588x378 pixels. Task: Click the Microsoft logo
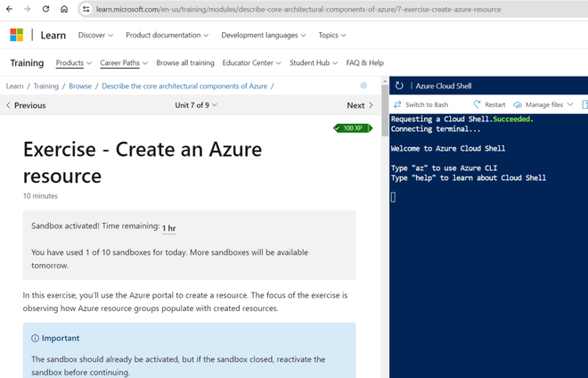pyautogui.click(x=16, y=35)
